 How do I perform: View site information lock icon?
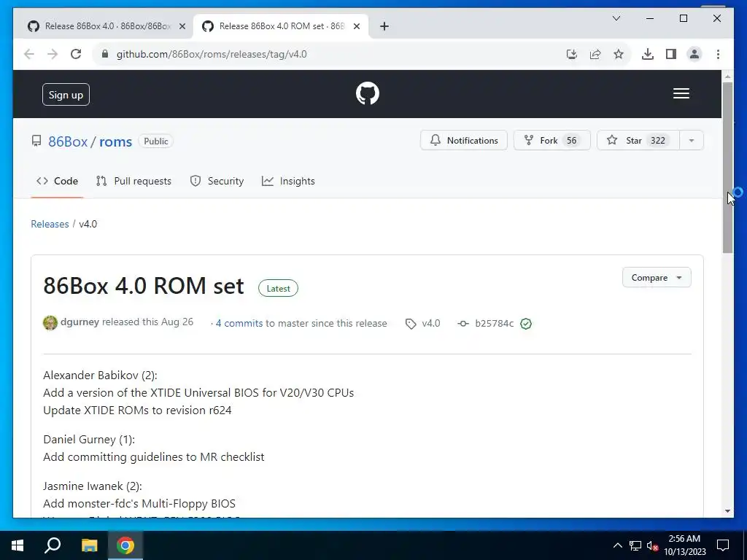[x=105, y=54]
